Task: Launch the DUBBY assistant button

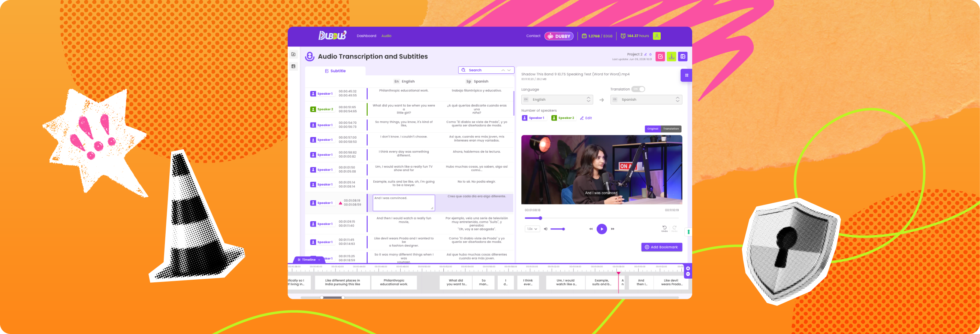Action: (x=558, y=36)
